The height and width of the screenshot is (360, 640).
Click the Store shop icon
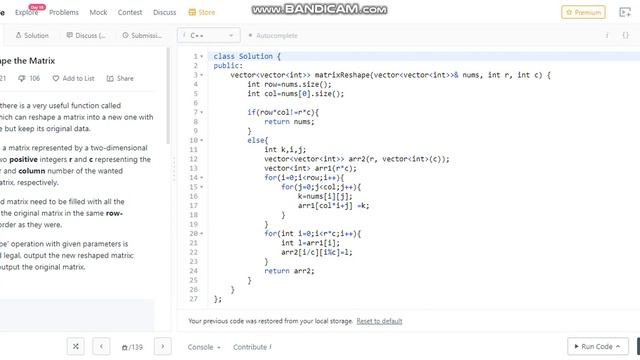(192, 12)
